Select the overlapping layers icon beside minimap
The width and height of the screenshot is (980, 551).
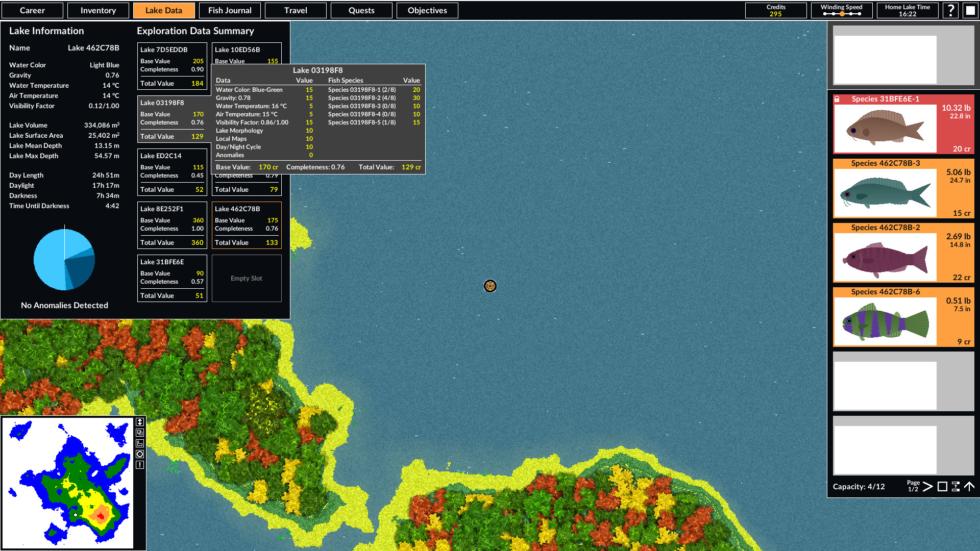(x=140, y=433)
